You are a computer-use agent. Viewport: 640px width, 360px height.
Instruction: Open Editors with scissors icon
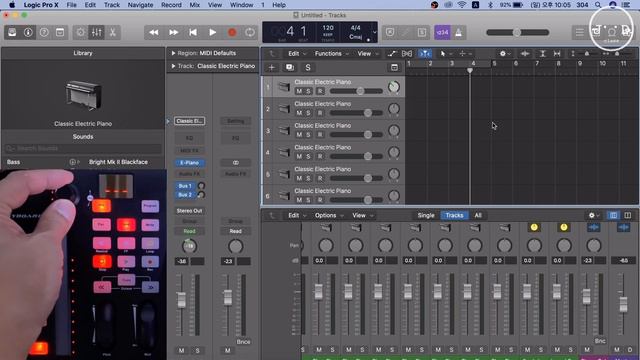[113, 32]
